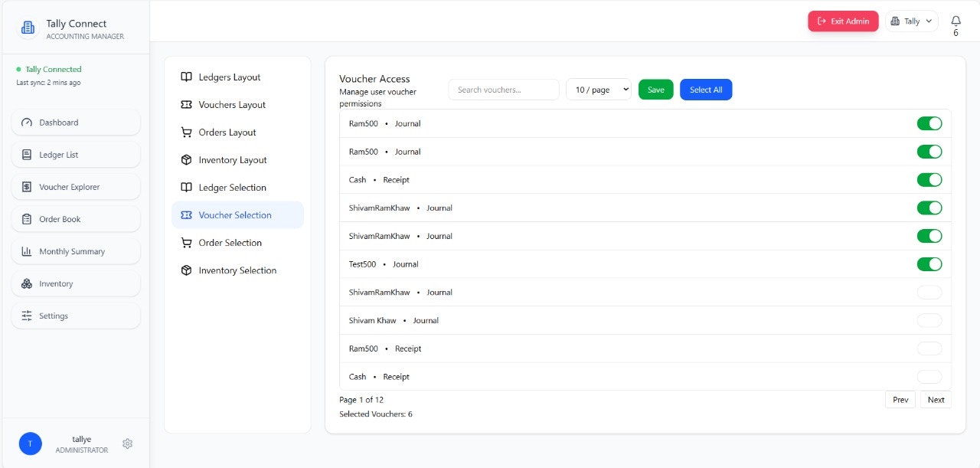Click the Prev pagination button
This screenshot has height=468, width=980.
[x=900, y=400]
